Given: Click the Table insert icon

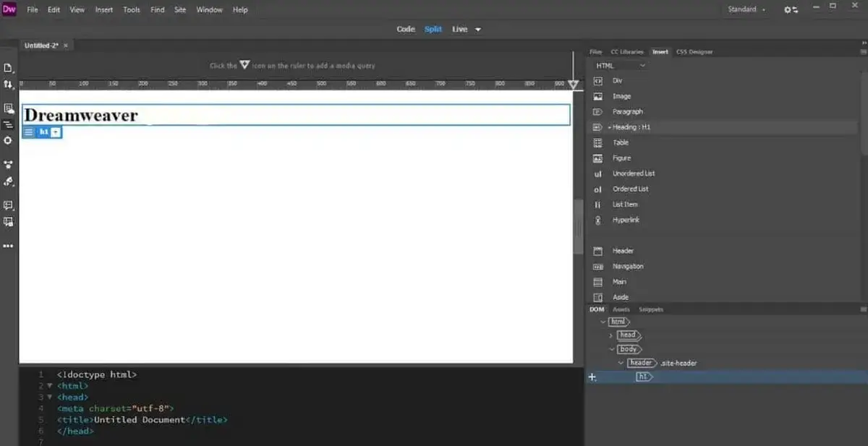Looking at the screenshot, I should coord(597,143).
